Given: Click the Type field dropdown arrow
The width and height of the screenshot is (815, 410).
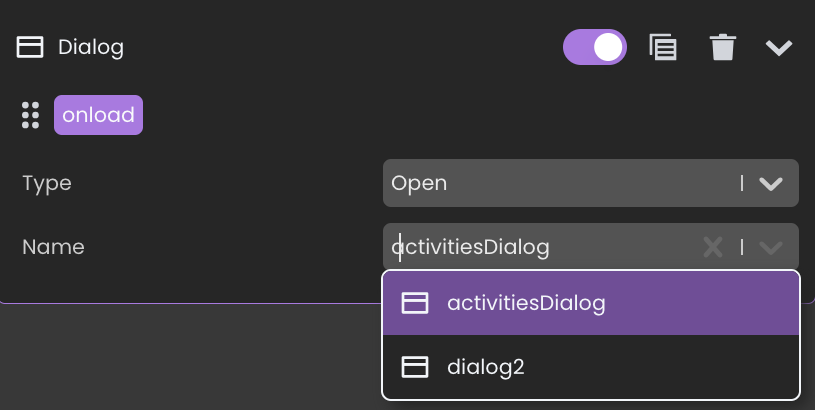Looking at the screenshot, I should [771, 183].
